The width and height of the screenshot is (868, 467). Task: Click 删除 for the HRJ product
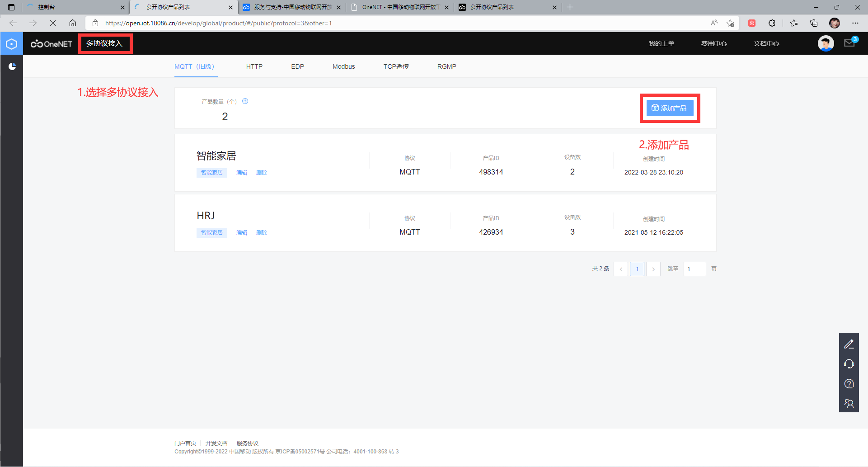coord(262,233)
